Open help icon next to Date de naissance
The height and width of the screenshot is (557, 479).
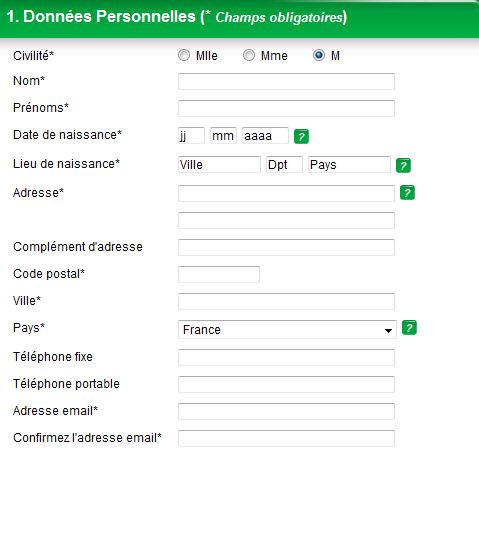301,136
